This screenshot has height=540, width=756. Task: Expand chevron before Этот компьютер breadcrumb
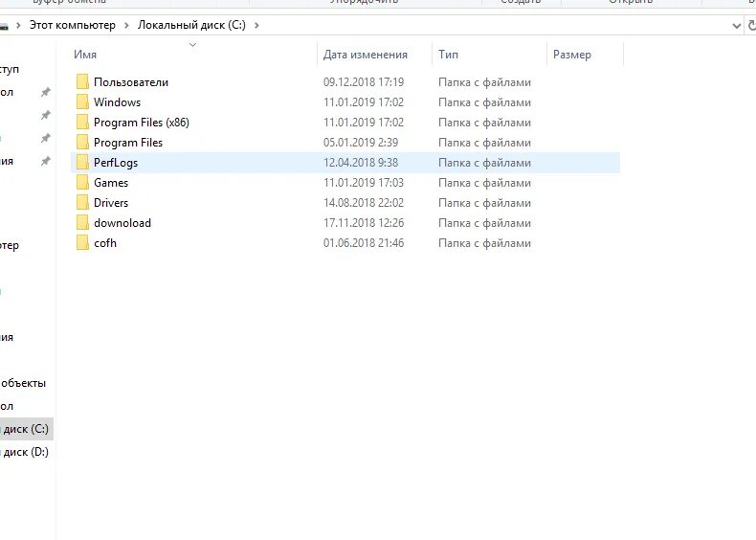point(18,25)
